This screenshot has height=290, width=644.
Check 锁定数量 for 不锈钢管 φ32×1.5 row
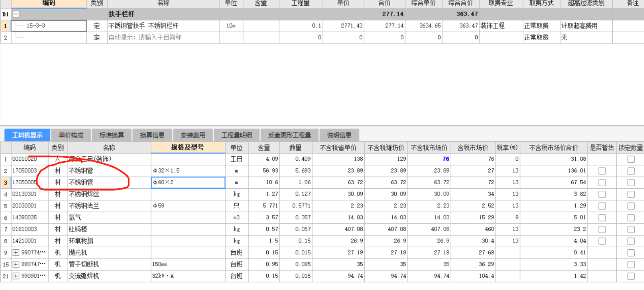(x=631, y=171)
